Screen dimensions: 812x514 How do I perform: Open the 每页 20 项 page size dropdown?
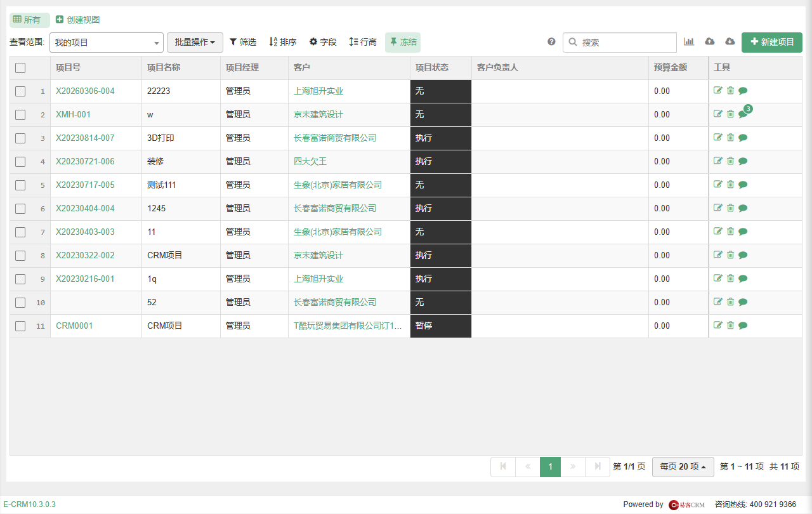click(x=683, y=467)
